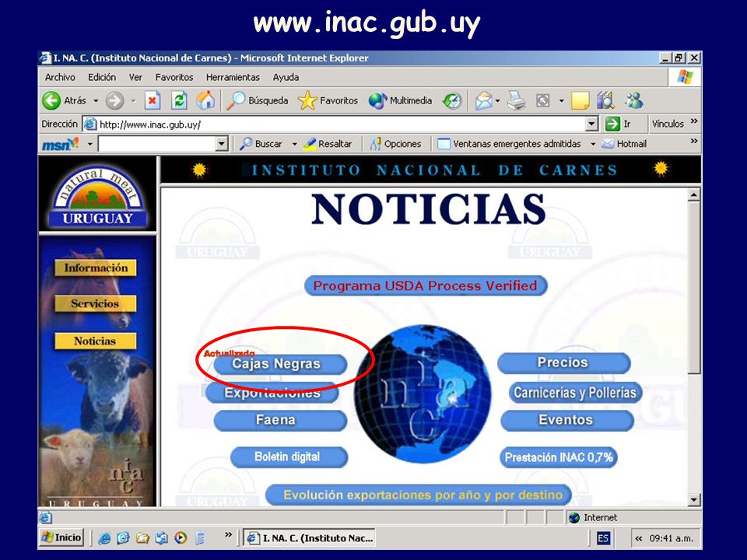Screen dimensions: 747x560
Task: Open the calculator quick launch icon
Action: (x=200, y=538)
